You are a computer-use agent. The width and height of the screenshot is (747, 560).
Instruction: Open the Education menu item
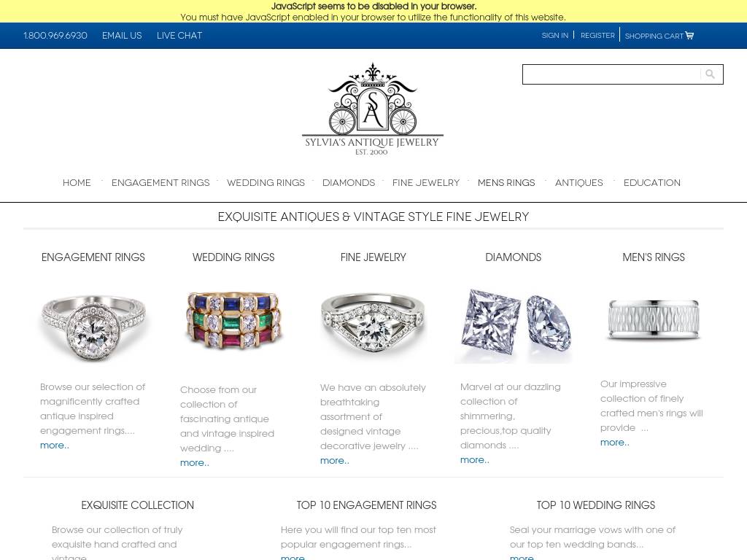[x=651, y=183]
